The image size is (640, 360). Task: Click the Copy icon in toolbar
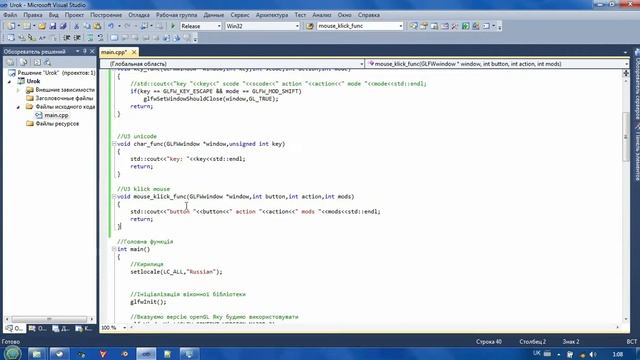coord(87,26)
